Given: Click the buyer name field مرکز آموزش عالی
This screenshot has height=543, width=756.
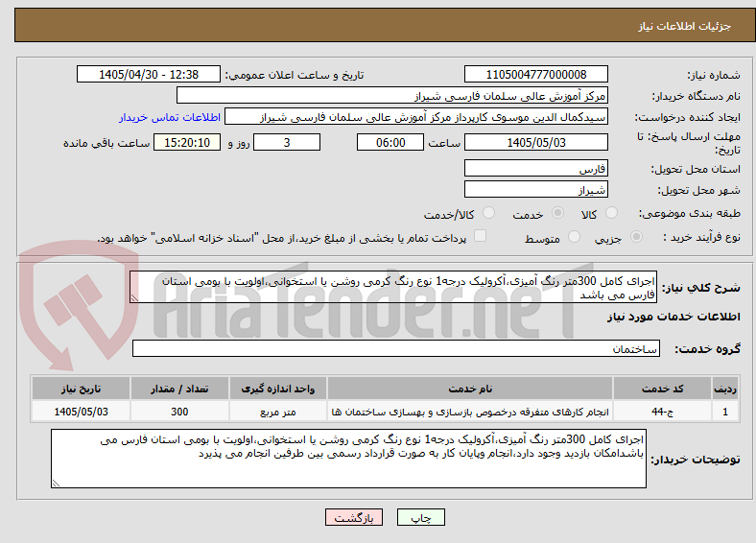Looking at the screenshot, I should pos(392,96).
